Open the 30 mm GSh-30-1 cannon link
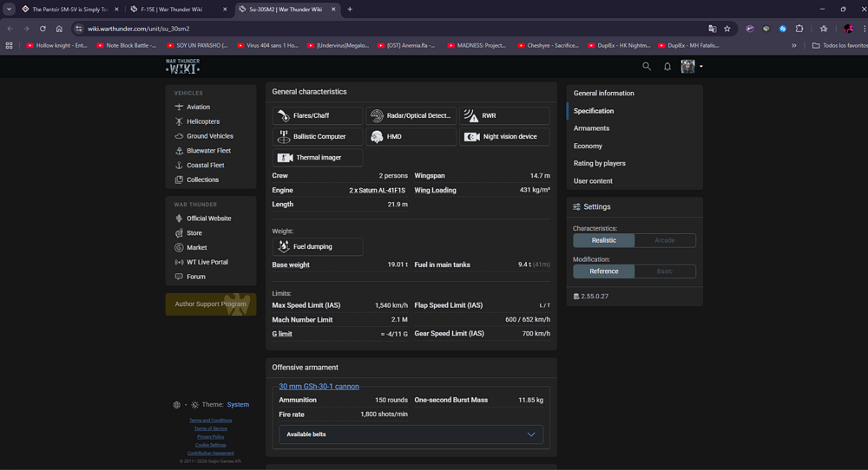Screen dimensions: 868x470 coord(319,387)
